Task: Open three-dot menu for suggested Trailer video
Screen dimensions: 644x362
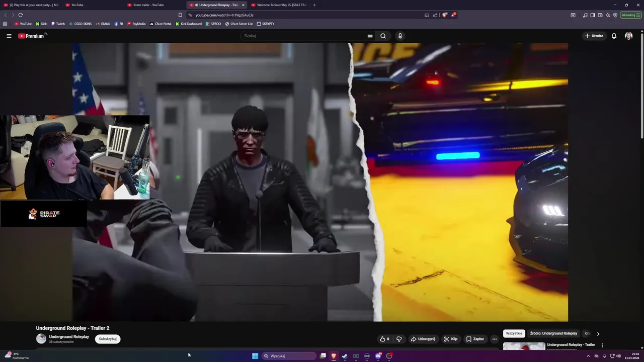Action: point(602,345)
